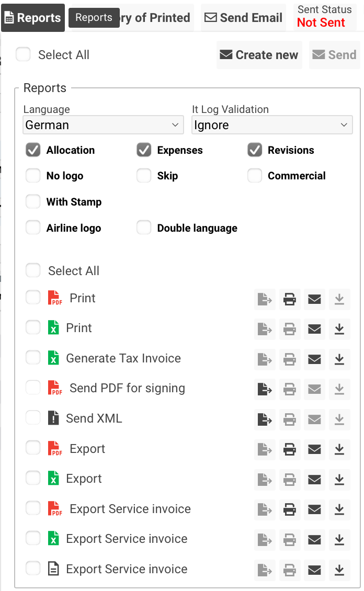Screen dimensions: 364x591
Task: Tick the Double language checkbox
Action: pyautogui.click(x=144, y=228)
